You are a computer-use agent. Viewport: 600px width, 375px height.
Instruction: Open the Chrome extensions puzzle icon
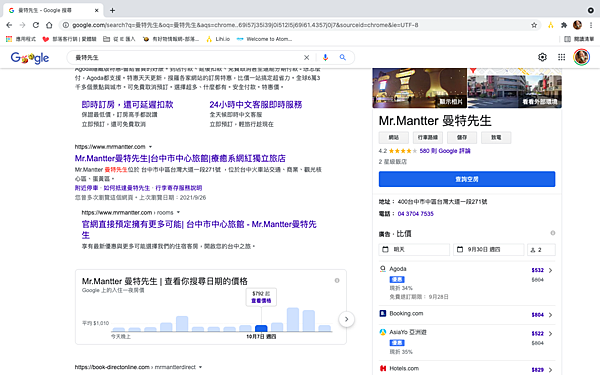pos(564,25)
